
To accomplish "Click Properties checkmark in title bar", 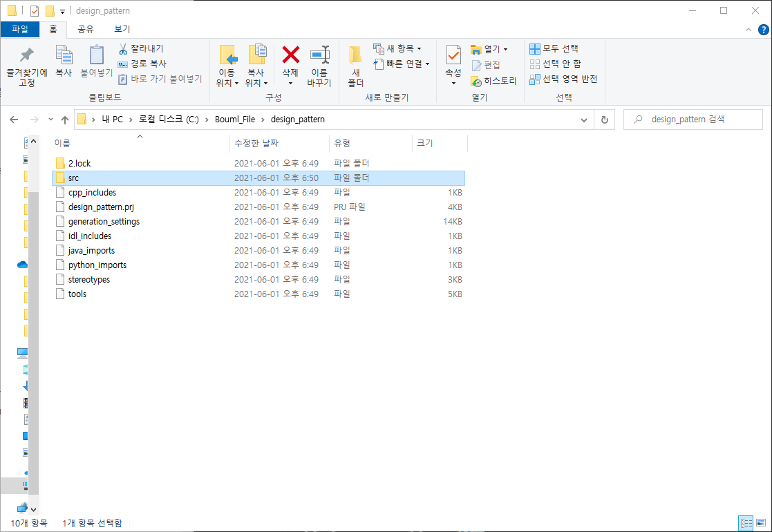I will (35, 11).
